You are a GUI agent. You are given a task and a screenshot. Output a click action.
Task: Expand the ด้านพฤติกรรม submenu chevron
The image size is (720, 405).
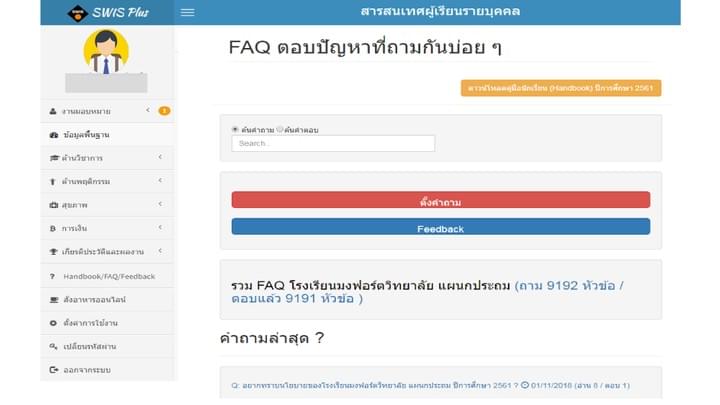click(160, 180)
